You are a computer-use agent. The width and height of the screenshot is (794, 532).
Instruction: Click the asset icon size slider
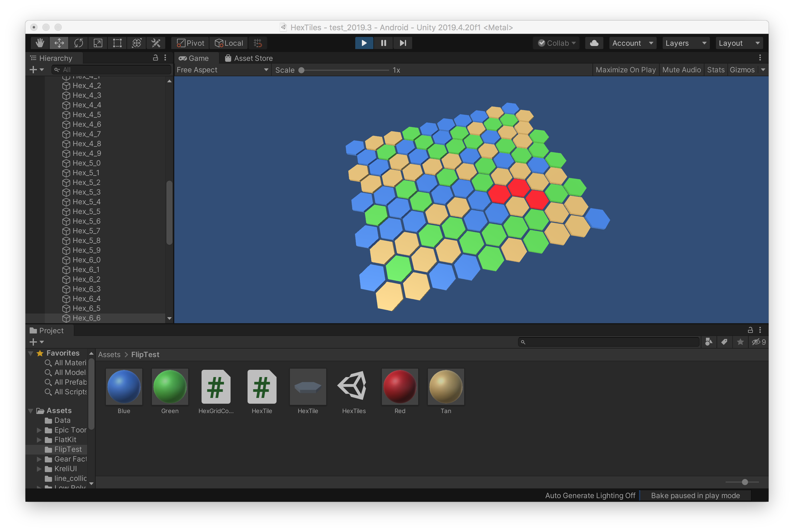[x=742, y=482]
